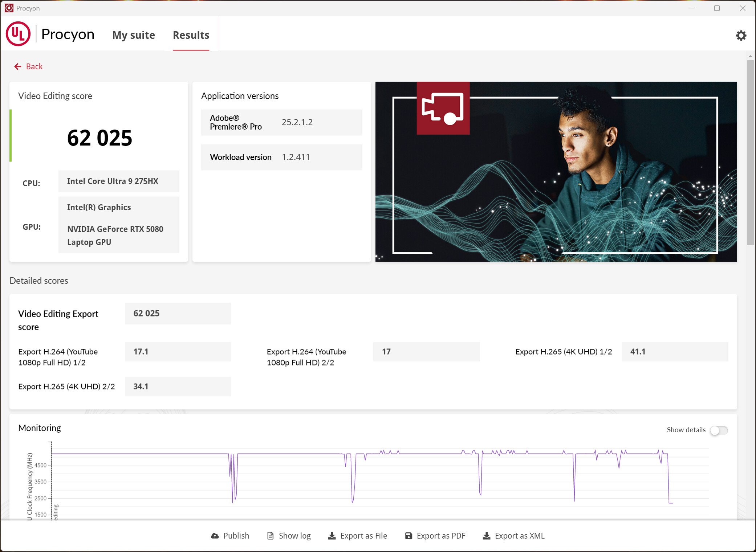This screenshot has height=552, width=756.
Task: Click the UL Procyon logo
Action: pos(18,34)
